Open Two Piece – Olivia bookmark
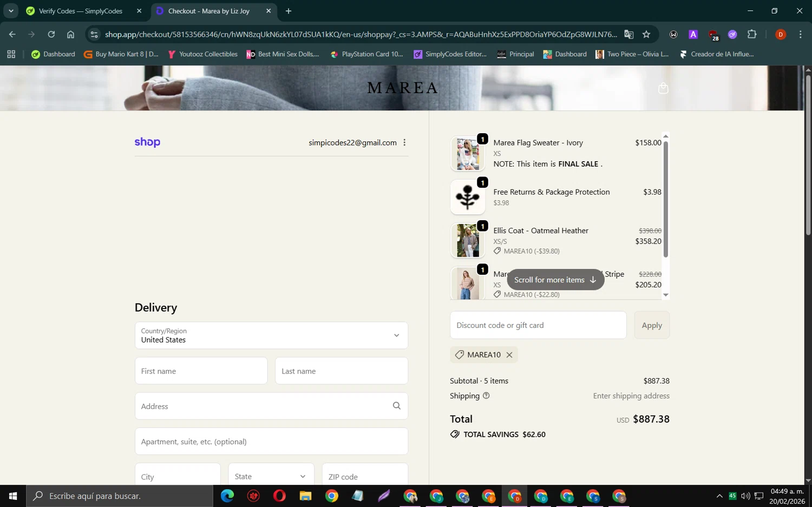This screenshot has width=812, height=507. coord(633,54)
